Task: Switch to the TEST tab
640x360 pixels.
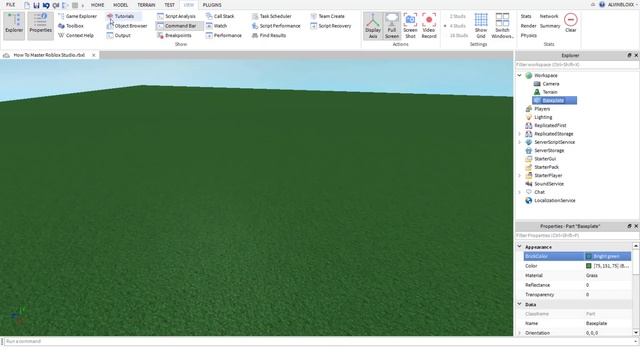Action: [169, 5]
